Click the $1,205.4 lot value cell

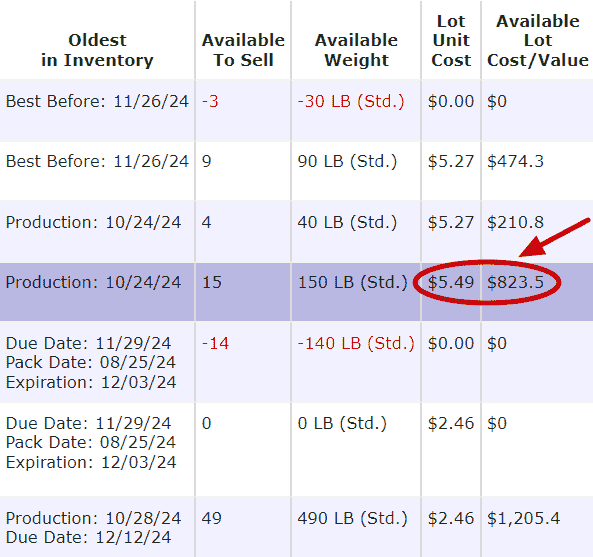click(x=523, y=518)
